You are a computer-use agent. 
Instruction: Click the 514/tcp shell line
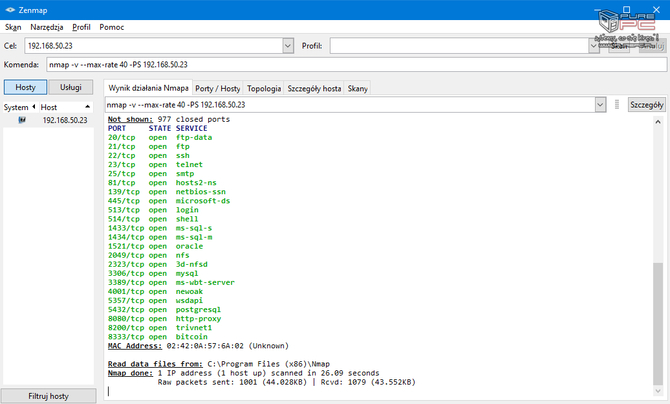pyautogui.click(x=153, y=219)
